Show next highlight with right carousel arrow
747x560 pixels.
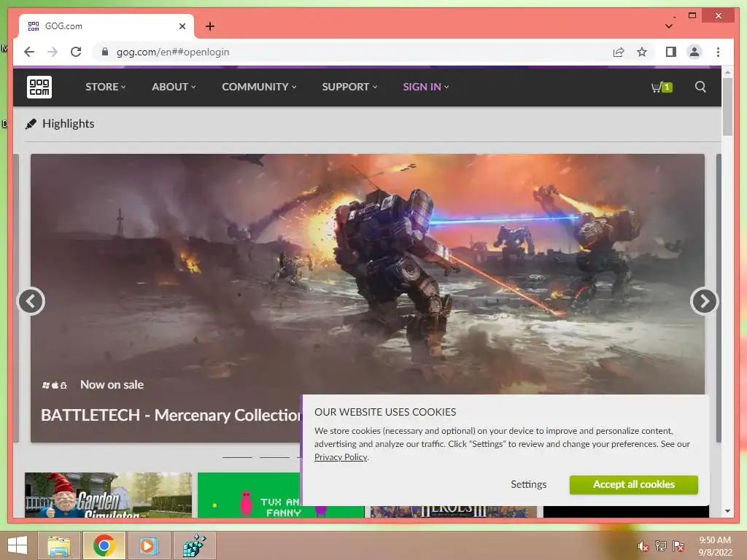pyautogui.click(x=704, y=301)
